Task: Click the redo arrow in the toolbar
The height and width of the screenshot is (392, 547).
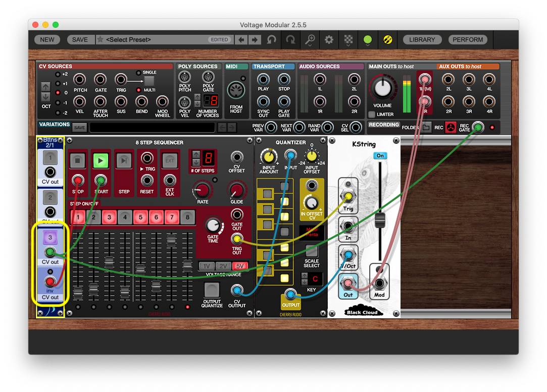Action: pos(290,40)
